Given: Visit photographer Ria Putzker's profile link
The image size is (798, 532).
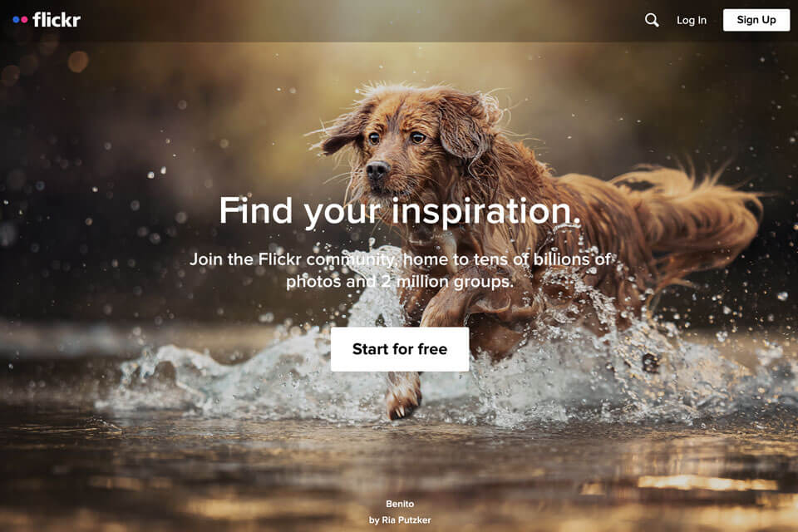Looking at the screenshot, I should click(400, 520).
